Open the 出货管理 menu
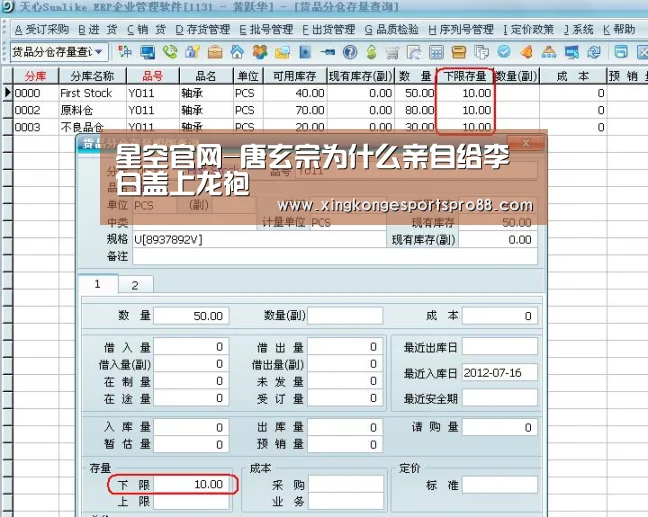The width and height of the screenshot is (648, 517). click(x=329, y=30)
